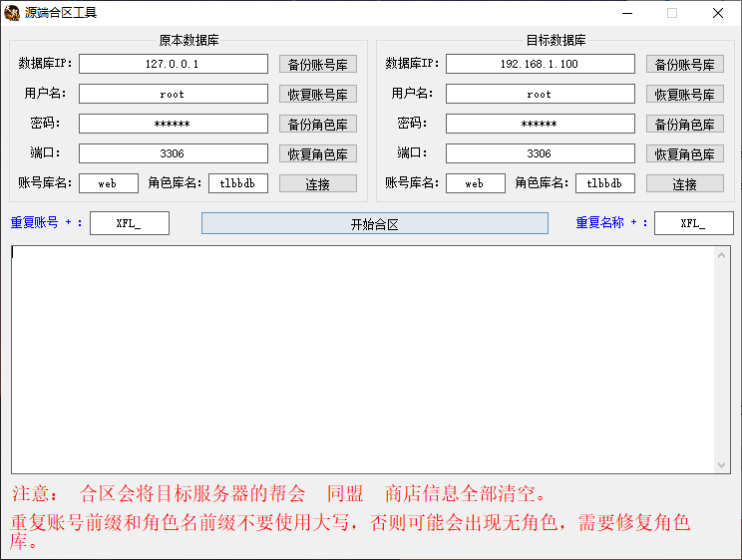
Task: Start merge with 开始合区 button
Action: click(x=375, y=223)
